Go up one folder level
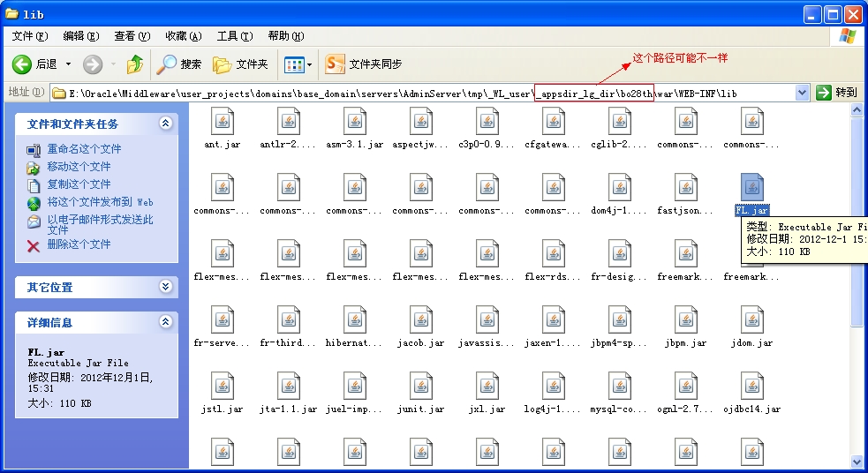 tap(134, 64)
